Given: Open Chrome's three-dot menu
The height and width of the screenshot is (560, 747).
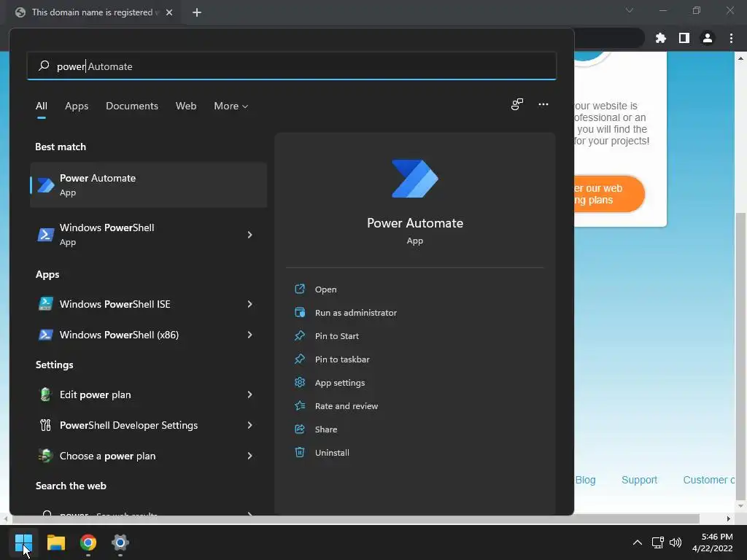Looking at the screenshot, I should 731,38.
